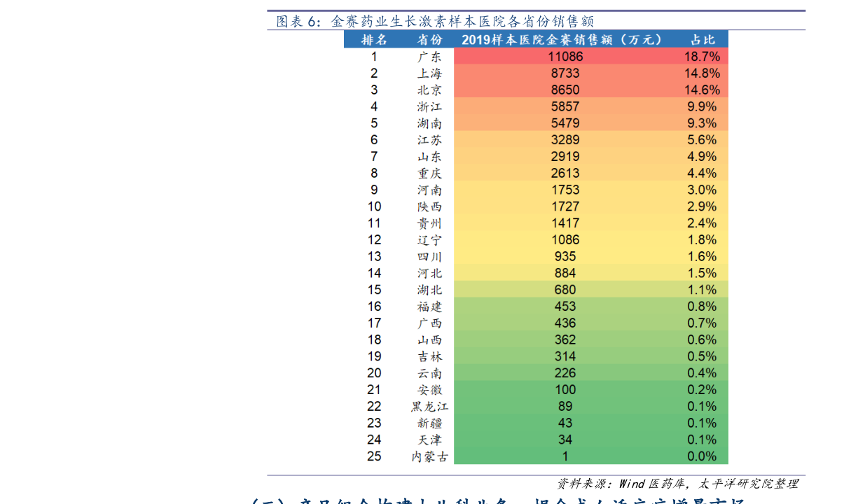The width and height of the screenshot is (858, 504).
Task: Click the 新疆 province cell
Action: (x=429, y=423)
